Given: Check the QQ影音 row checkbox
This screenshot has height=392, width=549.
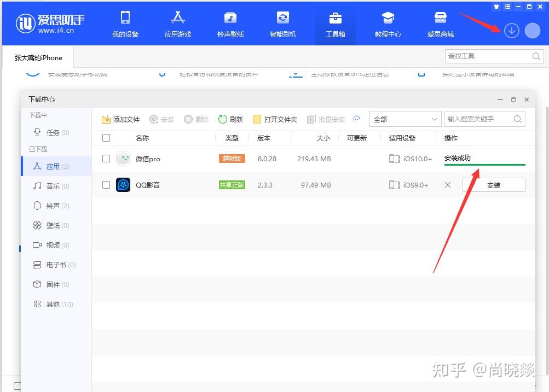Looking at the screenshot, I should [106, 185].
